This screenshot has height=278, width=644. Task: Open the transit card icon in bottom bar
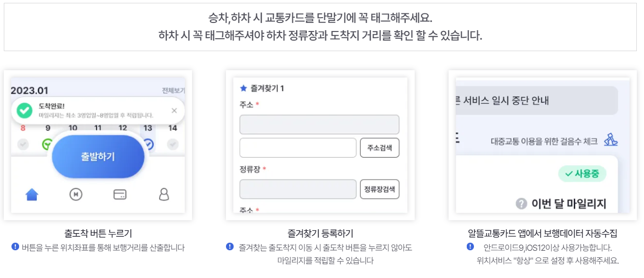tap(119, 194)
